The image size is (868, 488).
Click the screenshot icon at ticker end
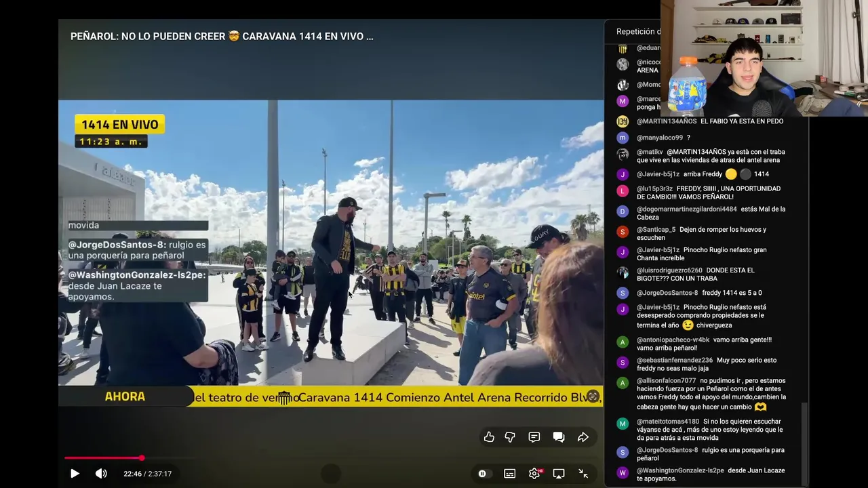point(593,396)
